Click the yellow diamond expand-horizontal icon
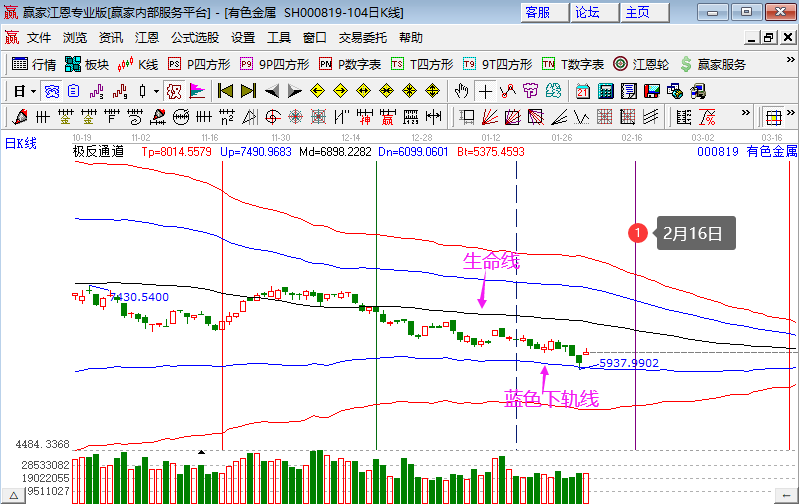This screenshot has height=504, width=799. tap(363, 92)
